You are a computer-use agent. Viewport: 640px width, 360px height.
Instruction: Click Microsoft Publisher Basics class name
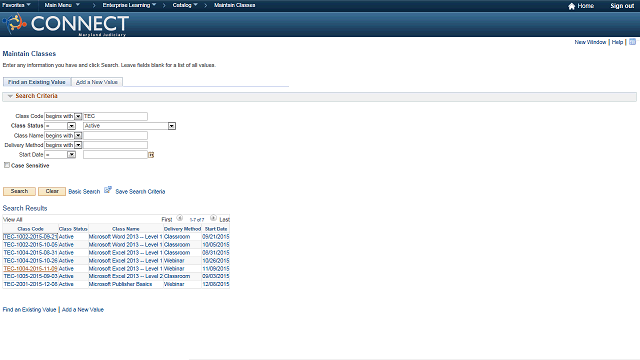[120, 284]
